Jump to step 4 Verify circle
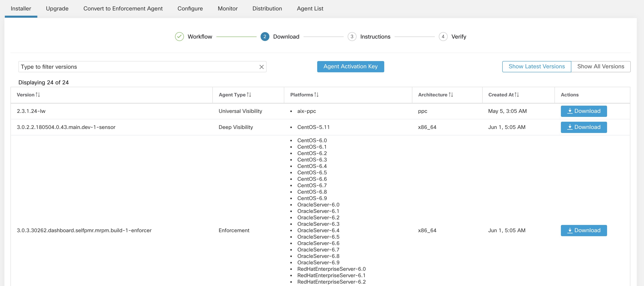This screenshot has height=286, width=644. pos(443,37)
